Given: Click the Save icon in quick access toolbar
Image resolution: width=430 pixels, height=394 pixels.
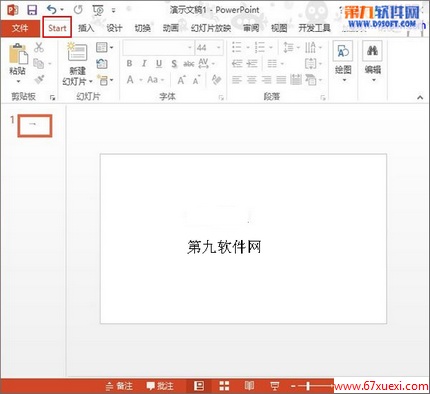Looking at the screenshot, I should (32, 10).
